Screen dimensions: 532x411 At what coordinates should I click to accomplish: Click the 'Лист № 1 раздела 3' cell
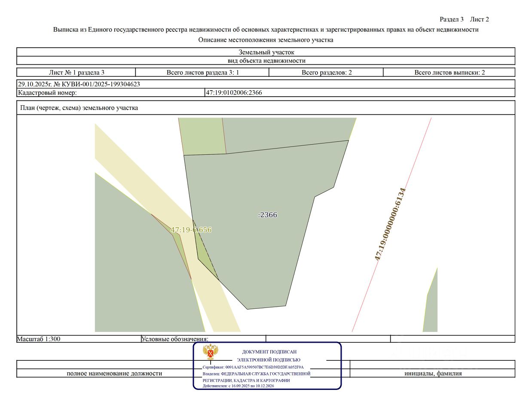click(76, 72)
